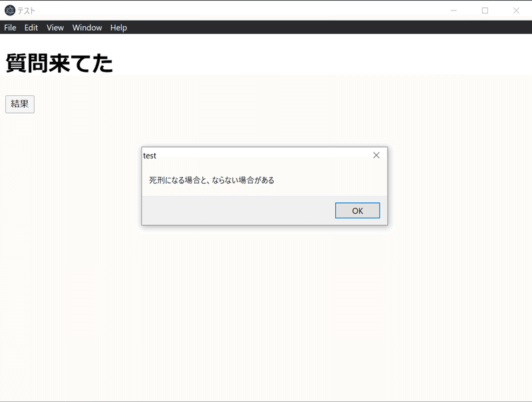Click the test dialog title text
532x402 pixels.
point(149,156)
